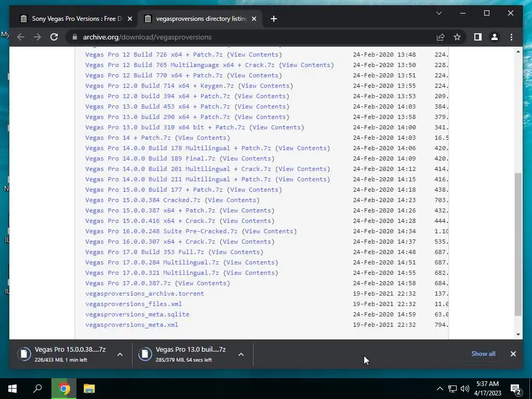
Task: Open the Chrome profile menu
Action: (495, 37)
